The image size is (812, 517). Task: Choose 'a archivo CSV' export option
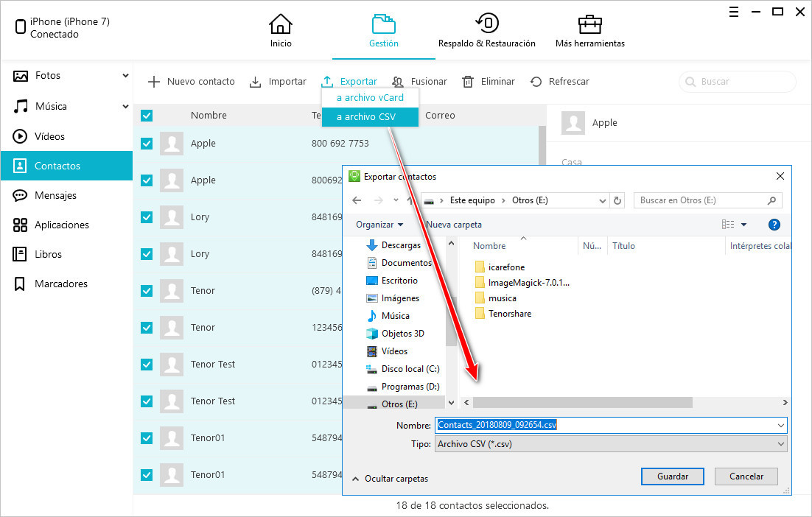pyautogui.click(x=371, y=117)
